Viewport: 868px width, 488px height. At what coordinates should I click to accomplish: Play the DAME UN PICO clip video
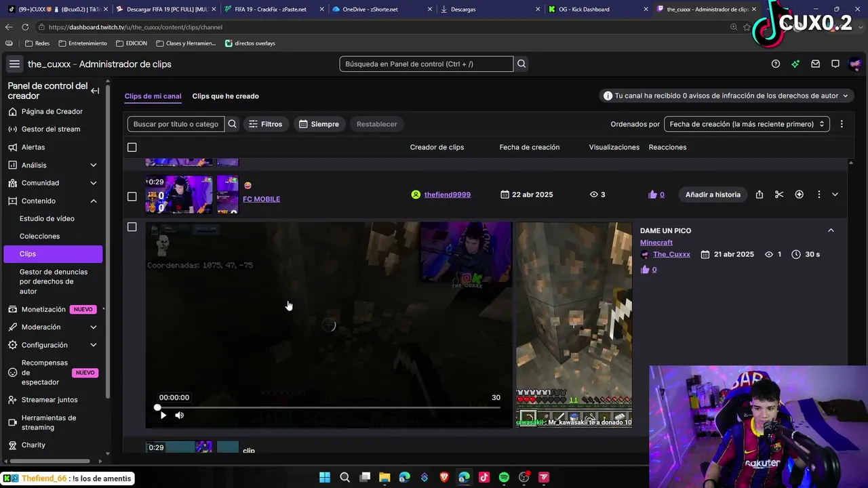tap(163, 415)
